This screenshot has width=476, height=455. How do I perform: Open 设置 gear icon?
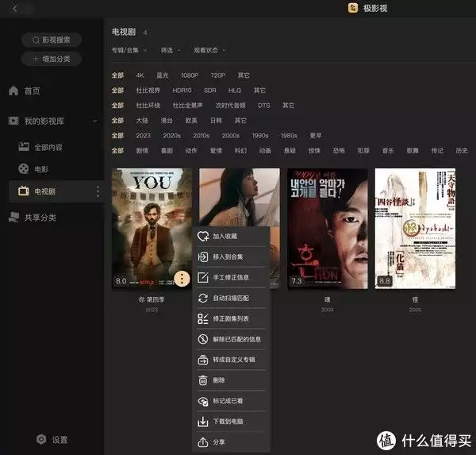click(41, 439)
